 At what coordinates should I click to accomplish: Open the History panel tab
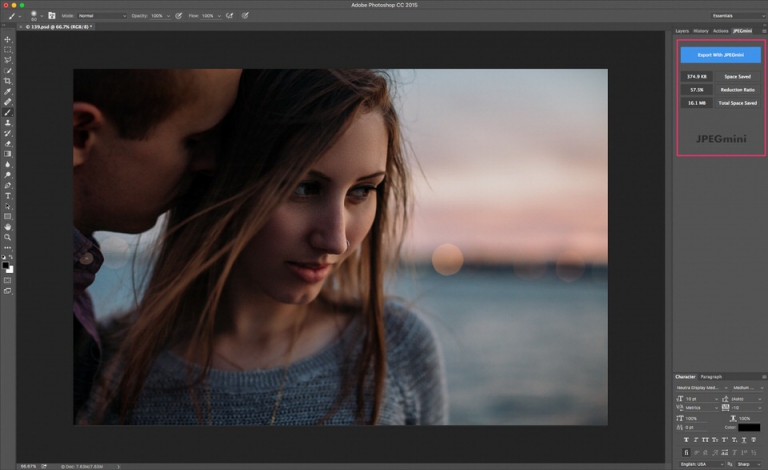701,31
